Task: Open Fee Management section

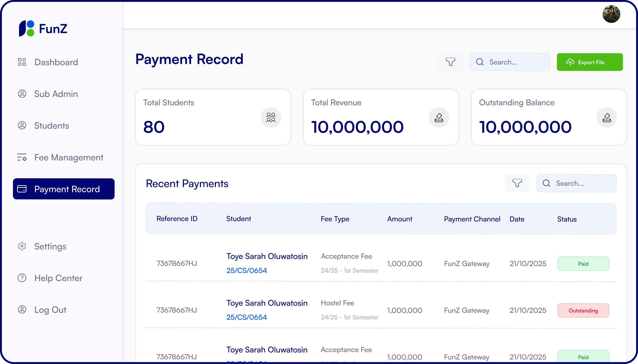Action: pyautogui.click(x=69, y=158)
